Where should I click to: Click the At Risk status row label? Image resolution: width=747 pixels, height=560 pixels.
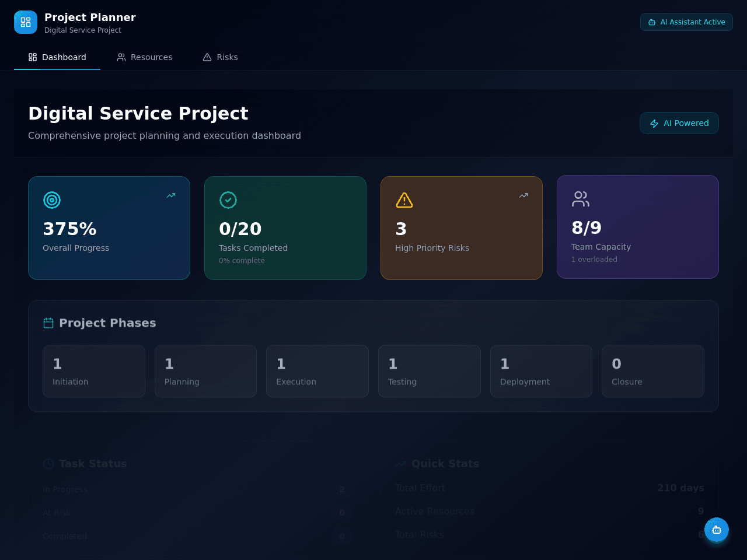point(57,513)
